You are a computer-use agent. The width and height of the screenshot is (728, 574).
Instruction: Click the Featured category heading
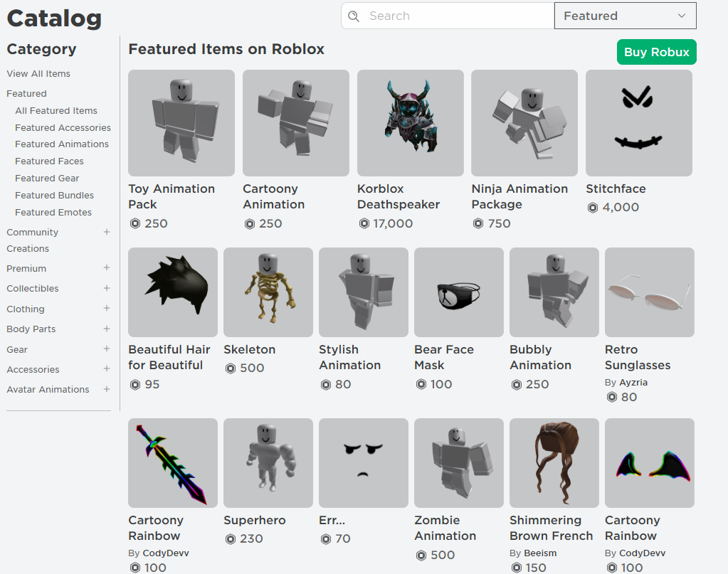coord(26,94)
